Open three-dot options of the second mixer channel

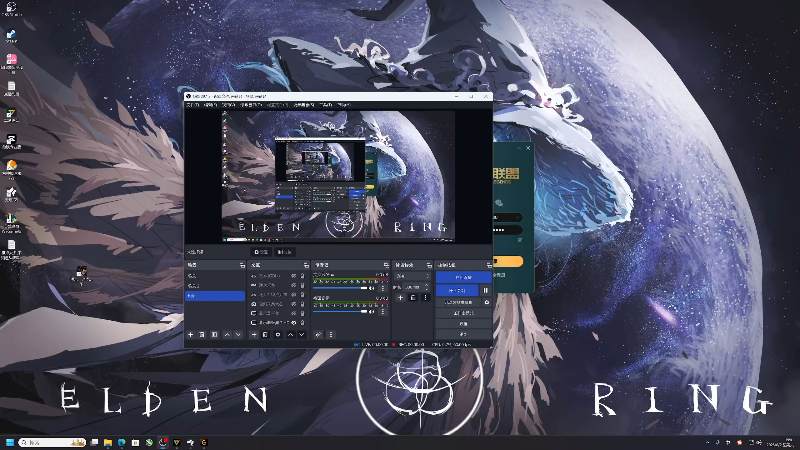tap(383, 311)
